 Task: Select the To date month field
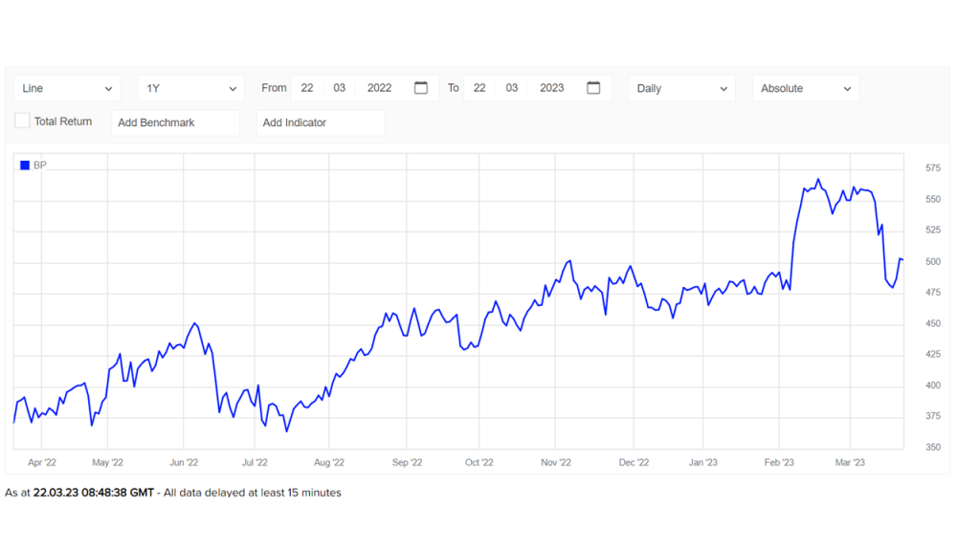(x=512, y=88)
